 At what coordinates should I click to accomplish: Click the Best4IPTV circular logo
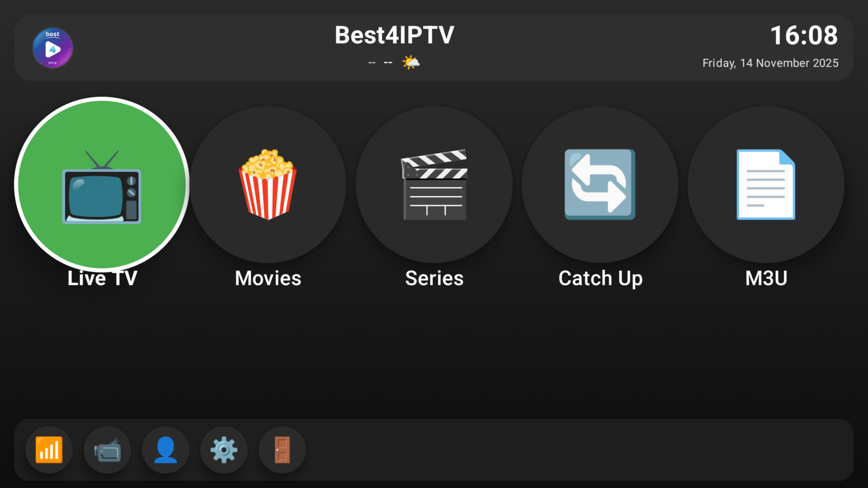(53, 47)
